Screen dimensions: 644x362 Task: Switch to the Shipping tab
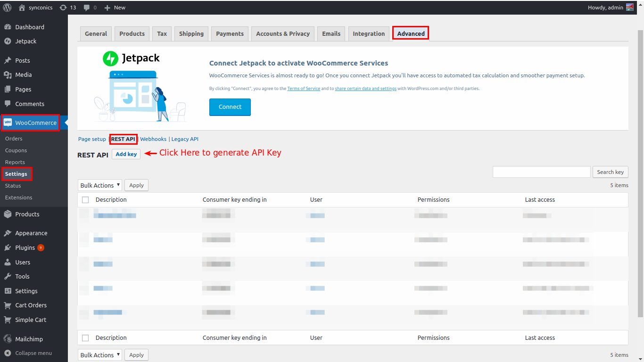191,34
